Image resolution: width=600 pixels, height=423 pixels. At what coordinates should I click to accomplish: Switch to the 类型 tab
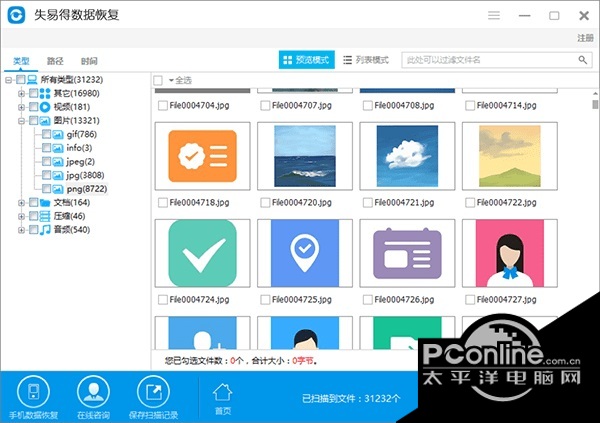coord(21,61)
